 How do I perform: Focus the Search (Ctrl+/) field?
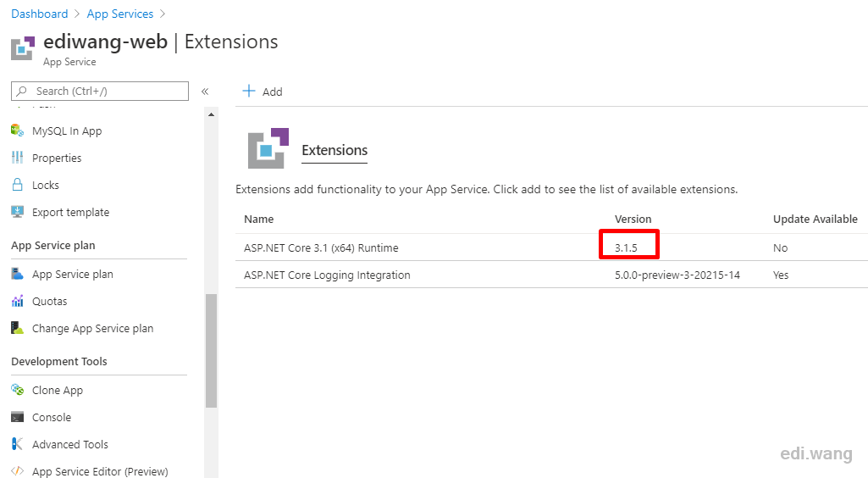point(100,91)
